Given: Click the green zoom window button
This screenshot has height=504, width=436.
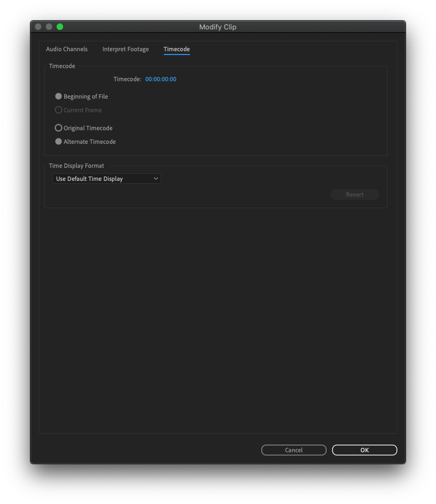Looking at the screenshot, I should point(60,27).
